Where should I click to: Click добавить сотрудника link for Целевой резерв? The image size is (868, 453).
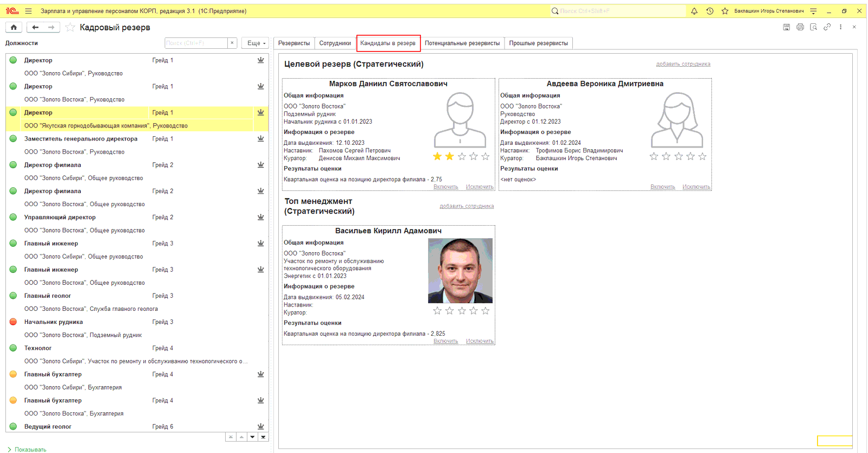[682, 64]
